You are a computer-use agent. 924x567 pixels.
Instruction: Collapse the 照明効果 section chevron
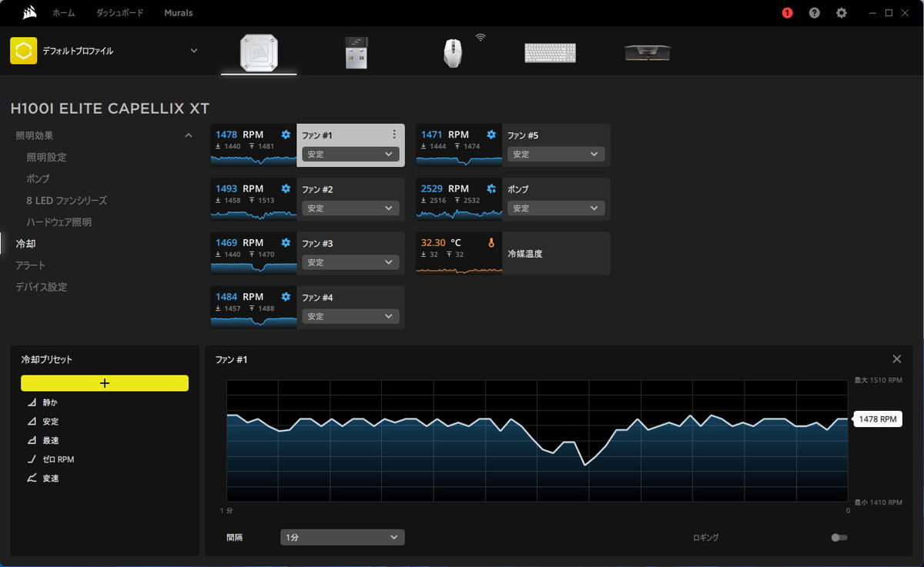(189, 135)
